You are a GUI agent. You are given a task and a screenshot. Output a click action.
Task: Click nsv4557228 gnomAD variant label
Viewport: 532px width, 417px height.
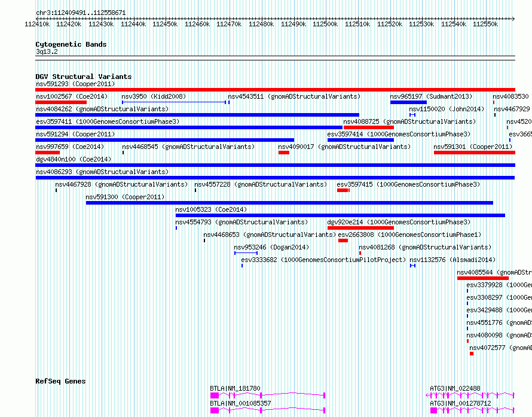coord(261,184)
